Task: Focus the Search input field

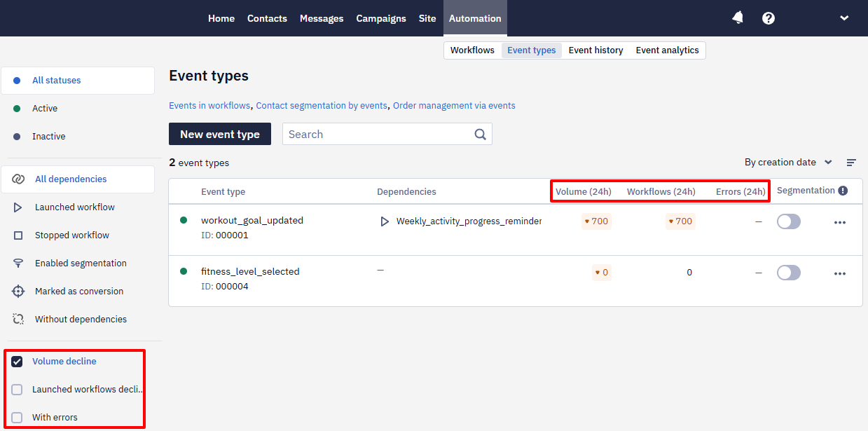Action: coord(387,135)
